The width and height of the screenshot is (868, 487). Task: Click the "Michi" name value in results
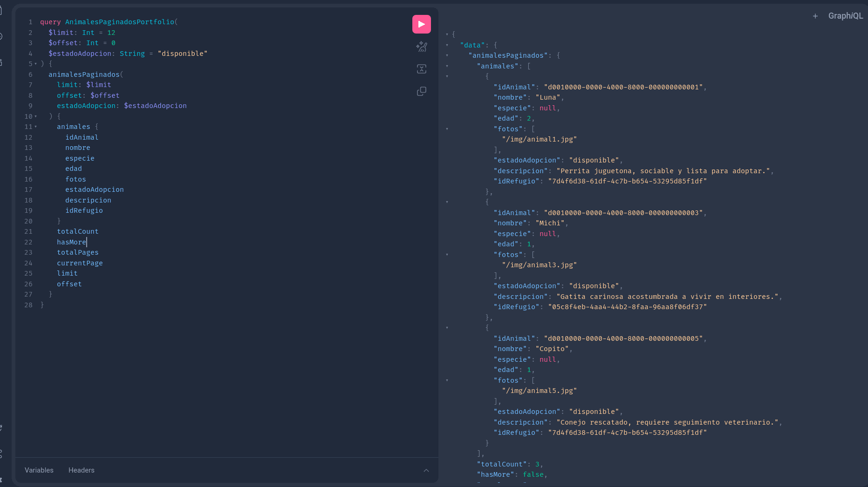pyautogui.click(x=550, y=223)
